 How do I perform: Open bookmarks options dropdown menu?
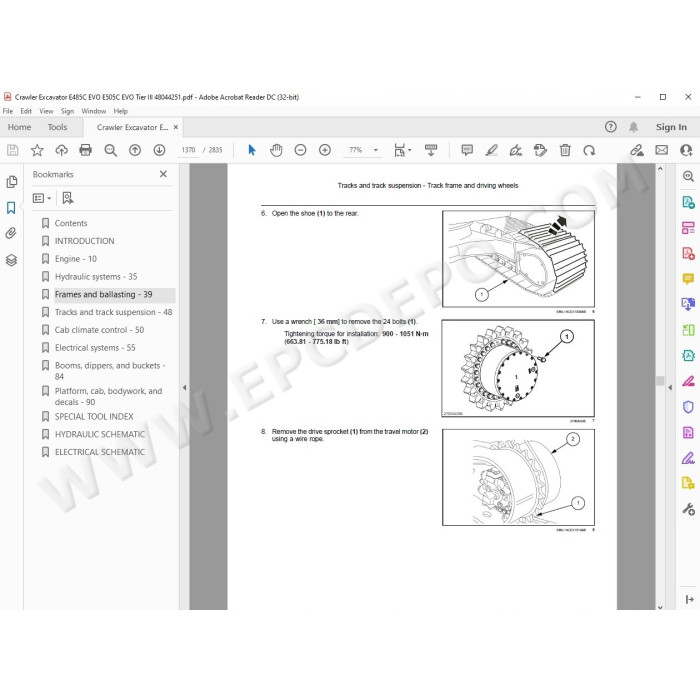42,198
